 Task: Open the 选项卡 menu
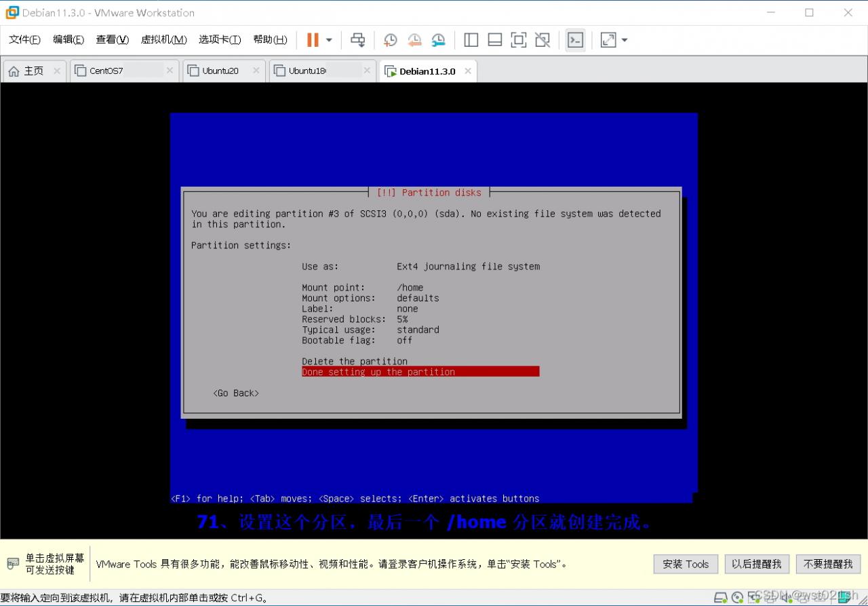click(x=220, y=40)
